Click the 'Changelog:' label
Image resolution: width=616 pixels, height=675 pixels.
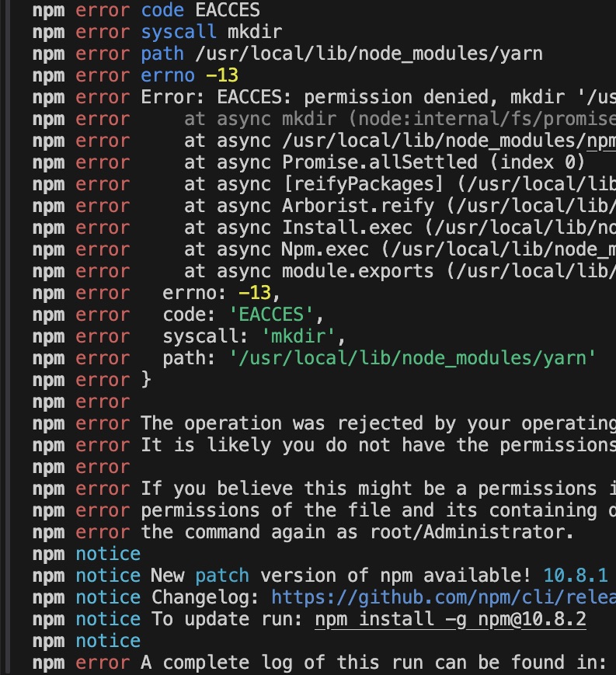pyautogui.click(x=205, y=597)
